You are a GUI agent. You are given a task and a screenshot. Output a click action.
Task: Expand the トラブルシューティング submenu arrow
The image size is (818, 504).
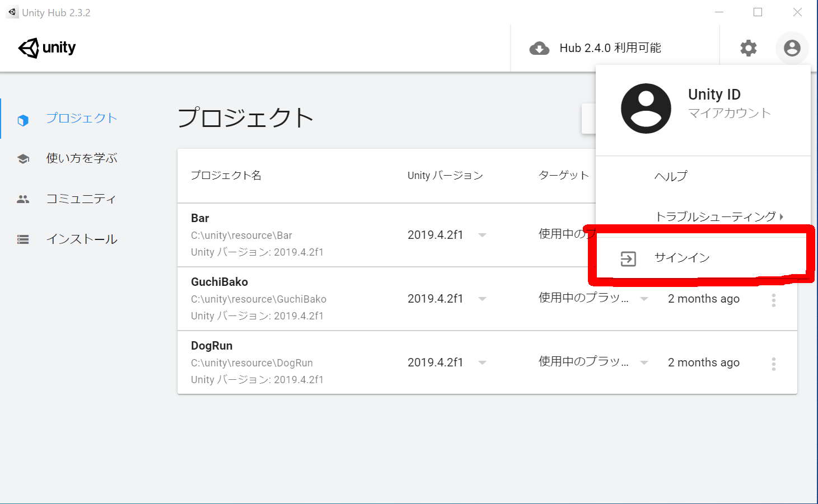click(781, 216)
